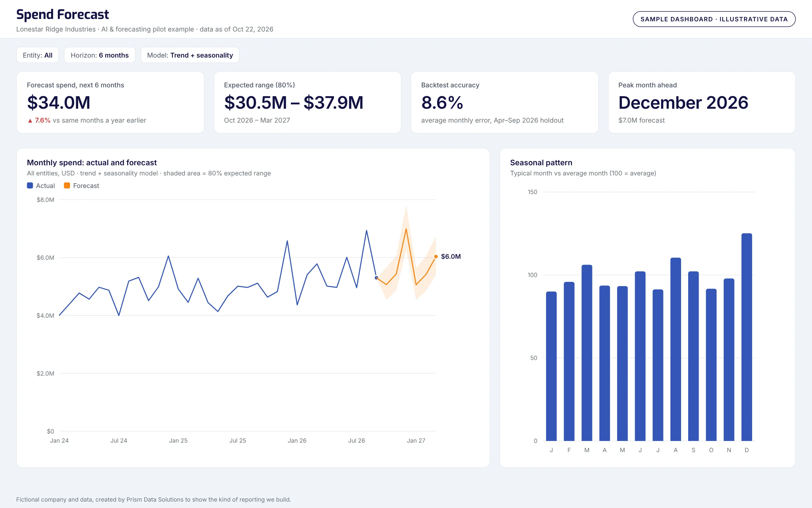Click the Lonestar Ridge Industries subtitle

click(145, 29)
